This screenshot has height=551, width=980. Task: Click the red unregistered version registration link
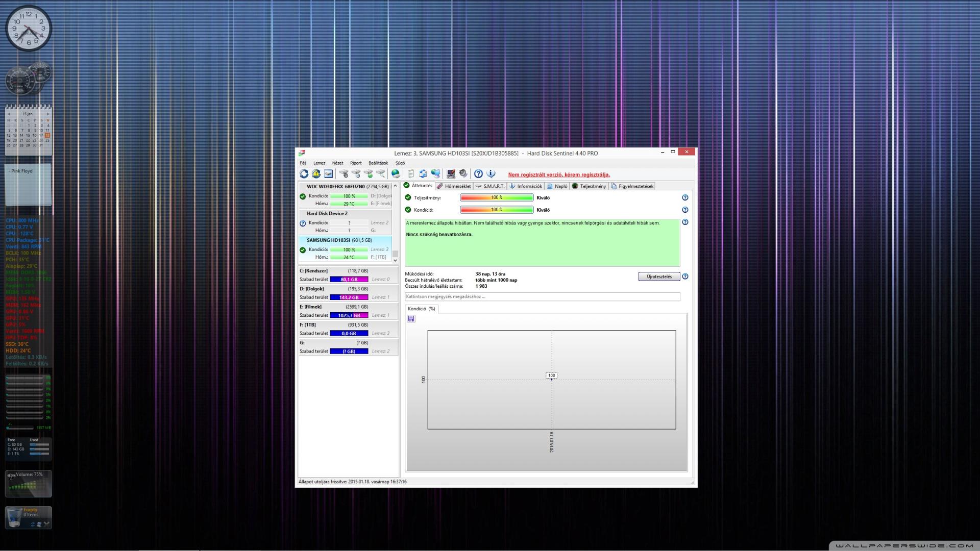559,174
